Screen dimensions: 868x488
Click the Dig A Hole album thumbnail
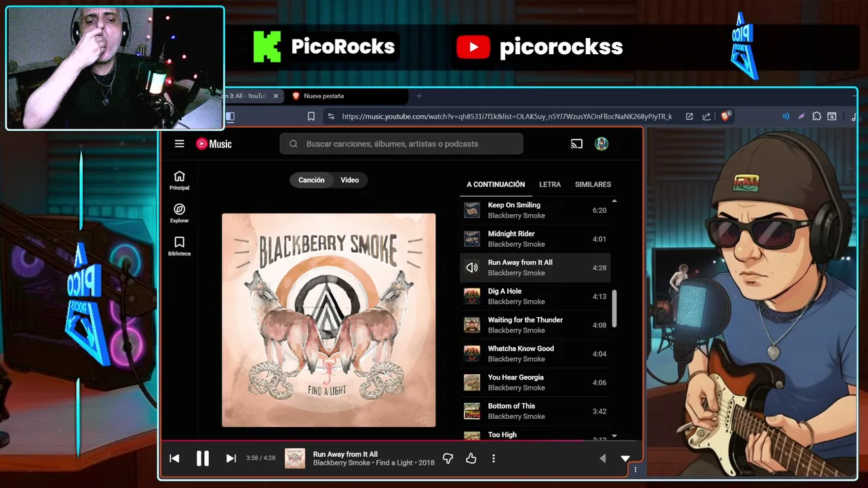click(x=472, y=296)
